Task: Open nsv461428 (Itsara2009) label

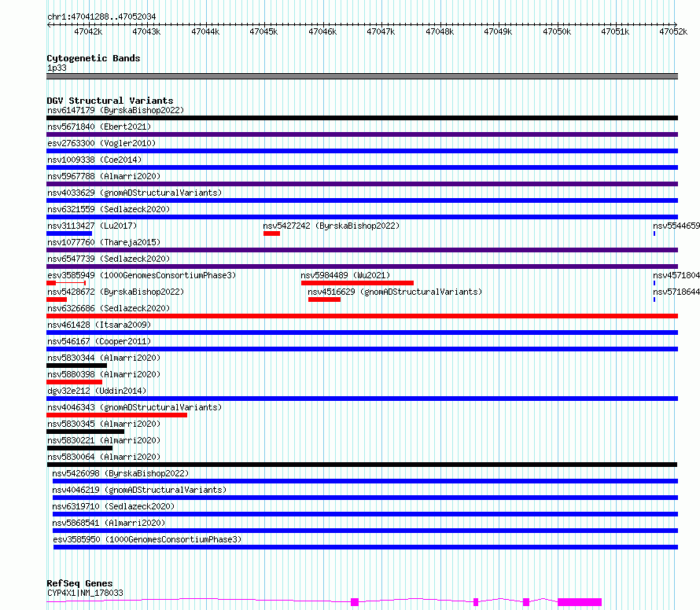Action: click(x=99, y=325)
